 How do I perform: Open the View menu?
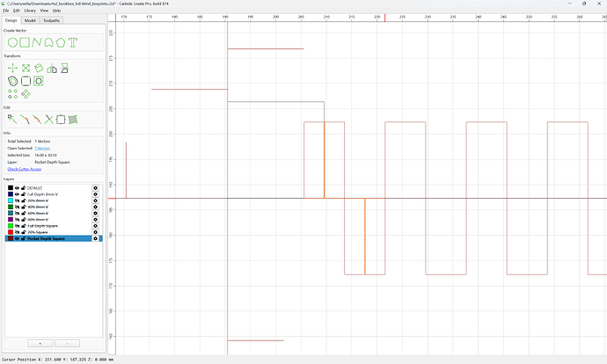(44, 11)
